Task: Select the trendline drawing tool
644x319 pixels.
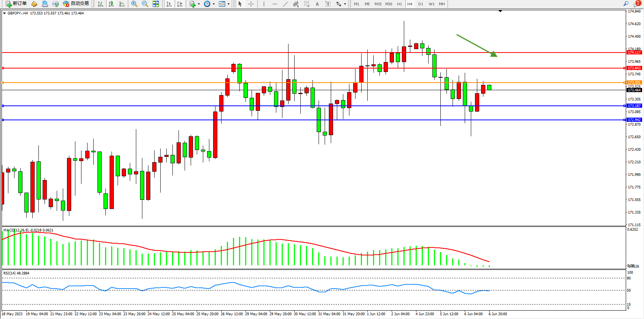Action: pyautogui.click(x=285, y=4)
